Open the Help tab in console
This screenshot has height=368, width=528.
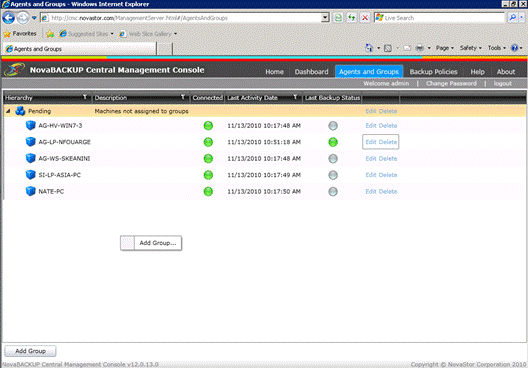coord(477,72)
